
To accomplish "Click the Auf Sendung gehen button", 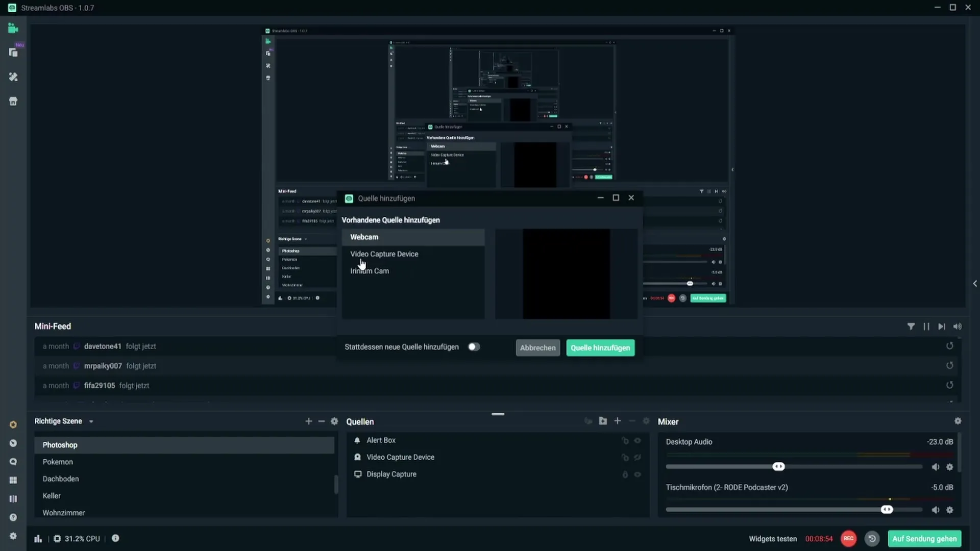I will click(924, 539).
